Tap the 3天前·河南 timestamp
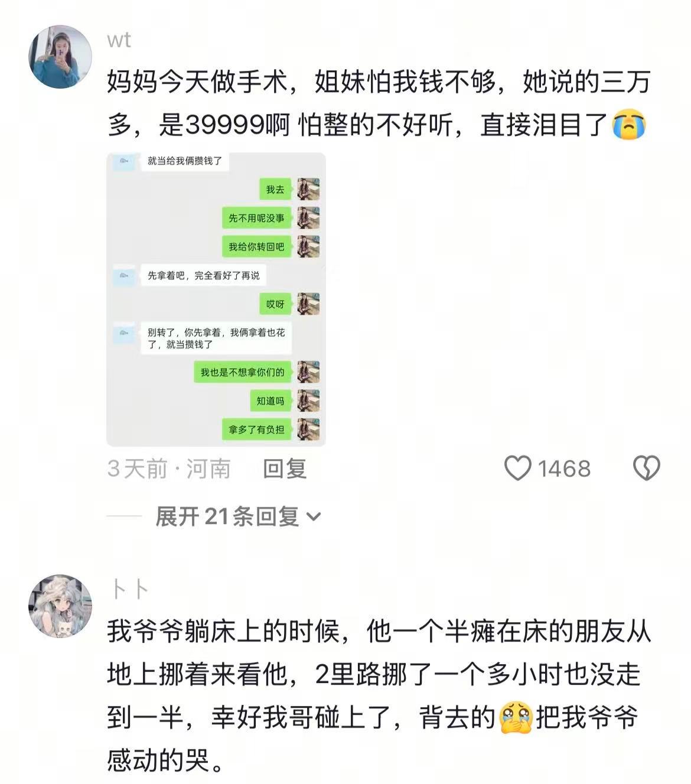This screenshot has height=784, width=691. click(x=169, y=469)
